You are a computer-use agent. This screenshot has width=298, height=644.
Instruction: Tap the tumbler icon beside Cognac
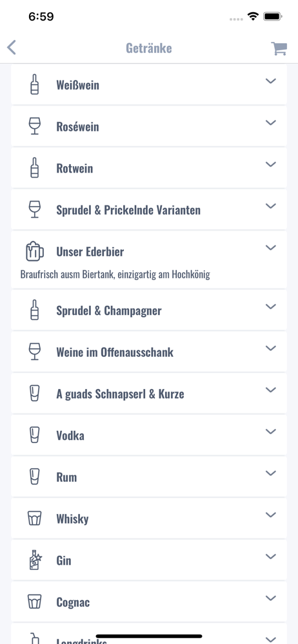point(35,601)
